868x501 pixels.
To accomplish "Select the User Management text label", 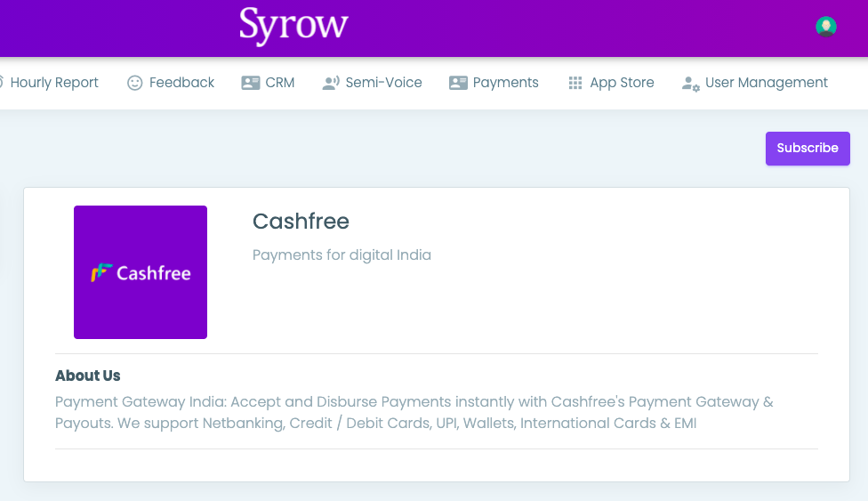I will [766, 83].
